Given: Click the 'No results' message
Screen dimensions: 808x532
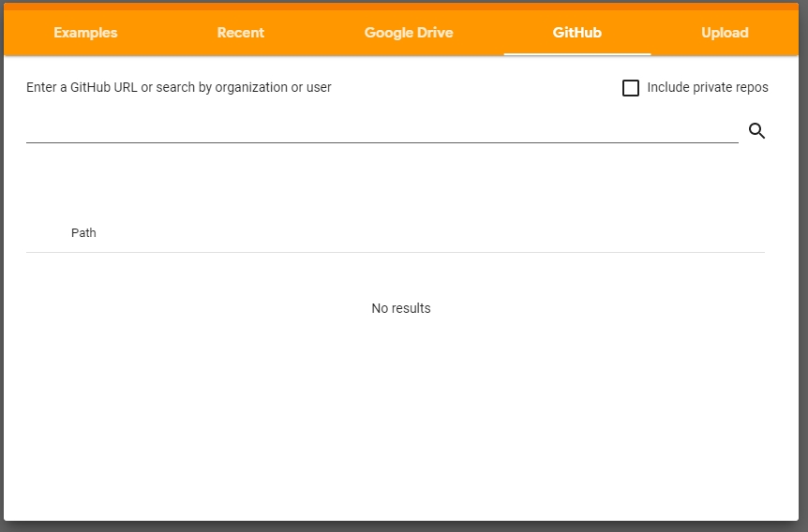Looking at the screenshot, I should (x=401, y=309).
